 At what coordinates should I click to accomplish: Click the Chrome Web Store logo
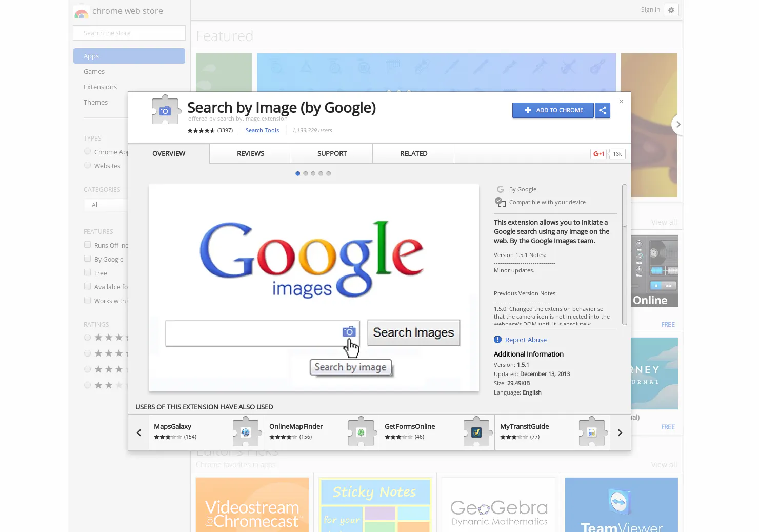(x=81, y=12)
